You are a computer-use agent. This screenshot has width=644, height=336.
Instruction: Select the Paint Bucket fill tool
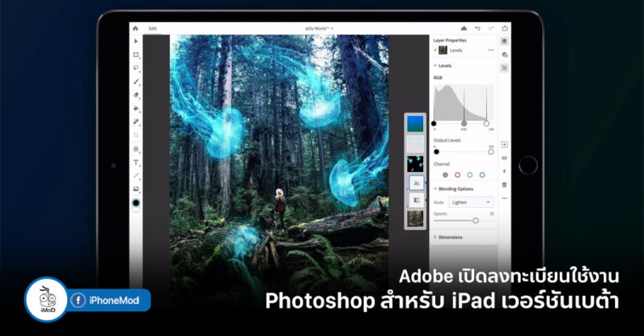pyautogui.click(x=136, y=109)
